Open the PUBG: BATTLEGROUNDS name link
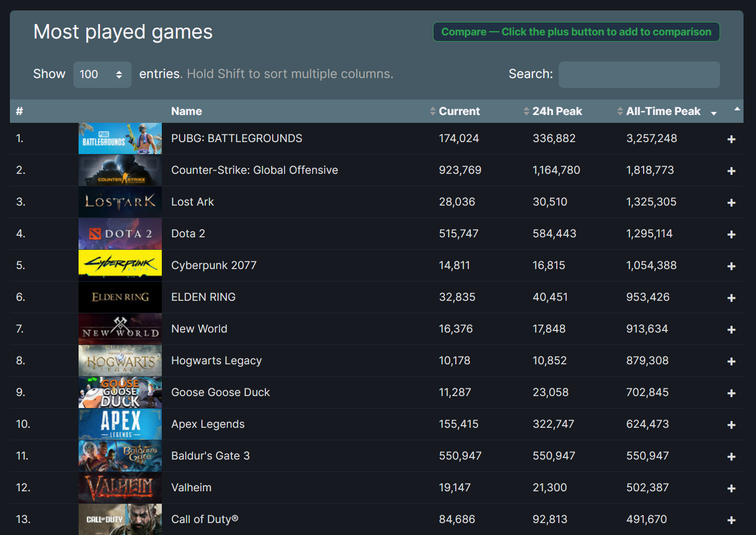 [237, 138]
